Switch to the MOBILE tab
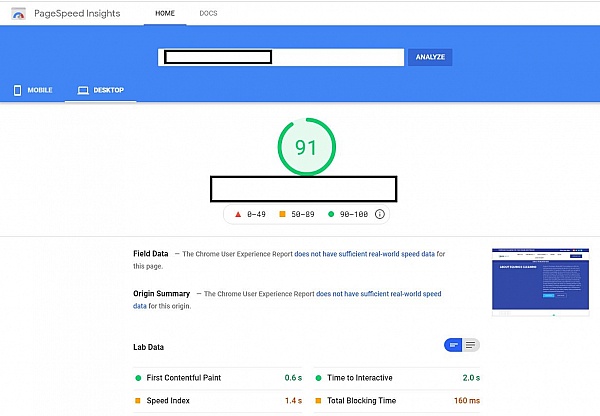This screenshot has height=416, width=600. (x=33, y=90)
